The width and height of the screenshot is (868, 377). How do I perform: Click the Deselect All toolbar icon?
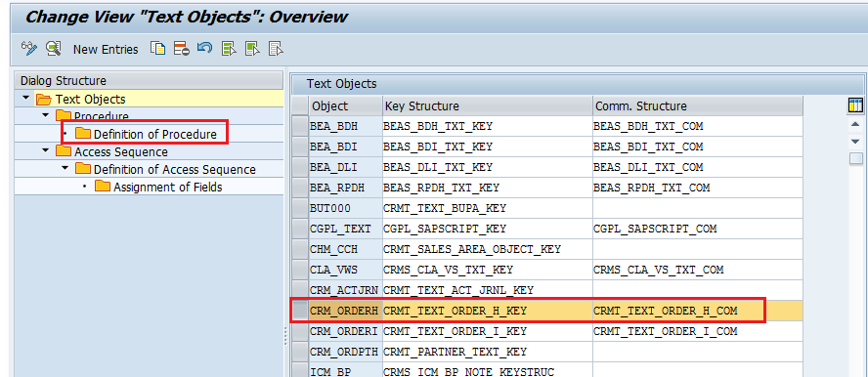[x=276, y=49]
